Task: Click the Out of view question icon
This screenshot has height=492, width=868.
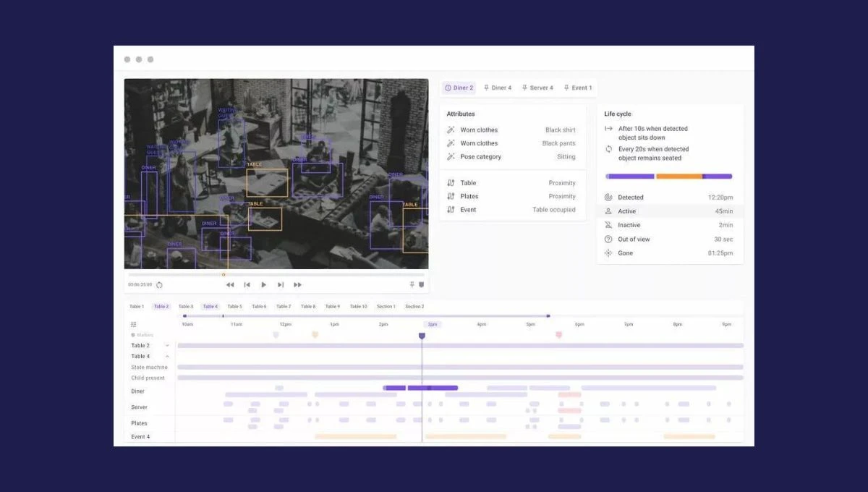Action: click(608, 239)
